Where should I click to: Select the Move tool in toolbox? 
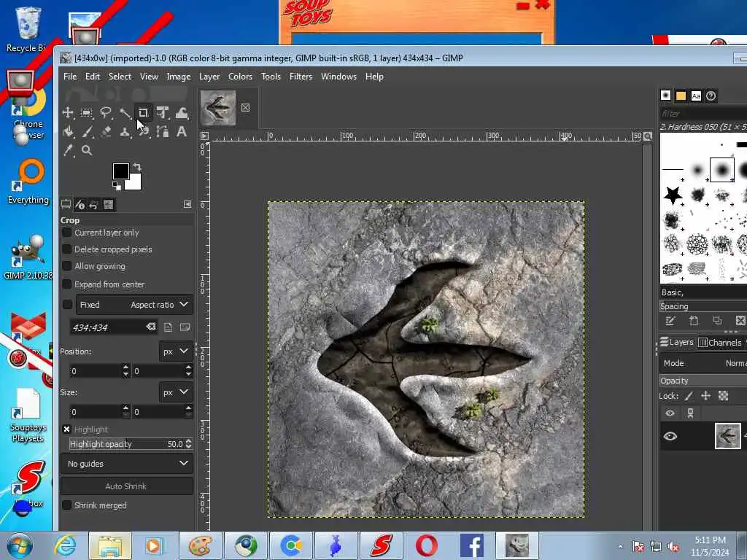pyautogui.click(x=68, y=113)
